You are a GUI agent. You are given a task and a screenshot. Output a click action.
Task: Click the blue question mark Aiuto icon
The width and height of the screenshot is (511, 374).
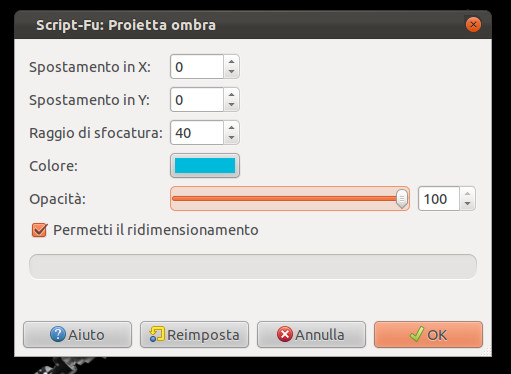(x=58, y=334)
